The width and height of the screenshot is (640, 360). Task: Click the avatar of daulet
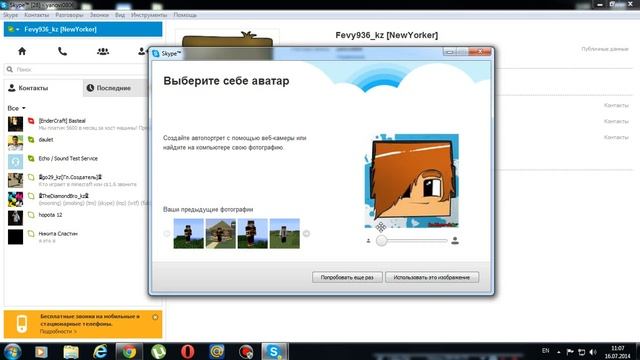click(x=16, y=142)
